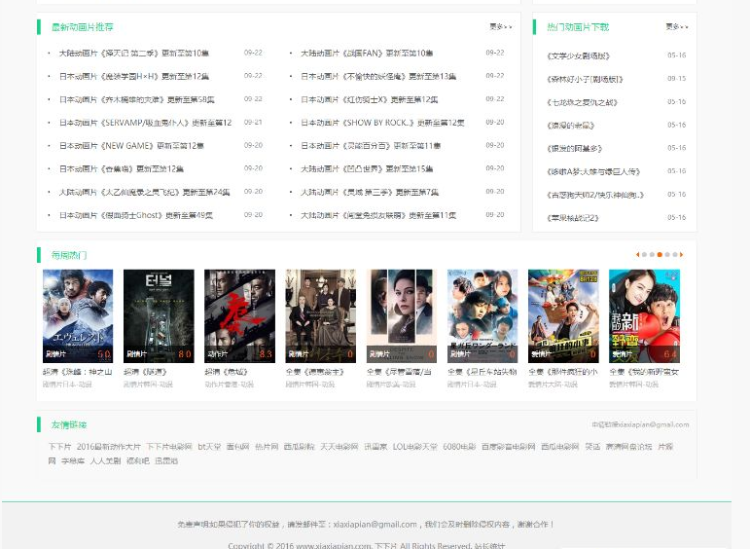Open friendly link 西瓜影院
The image size is (750, 549).
[x=299, y=447]
